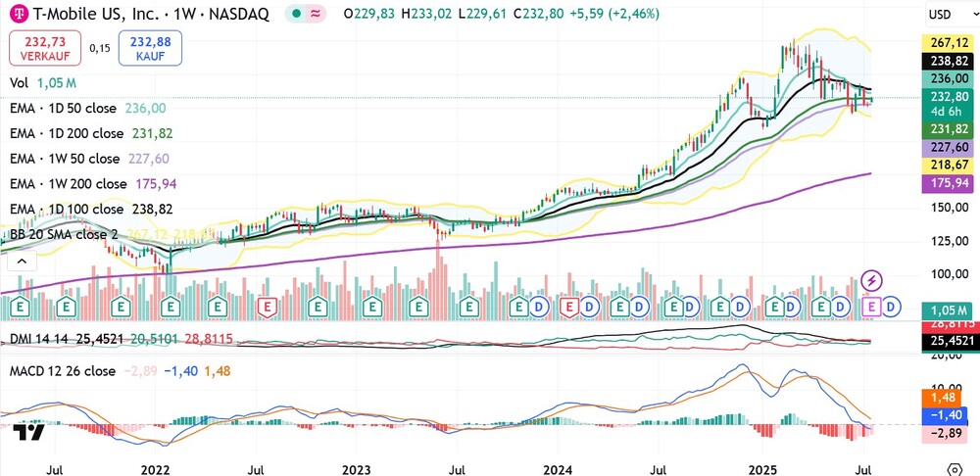Select the EMA 1W 200 close legend
The image size is (980, 476).
[93, 184]
